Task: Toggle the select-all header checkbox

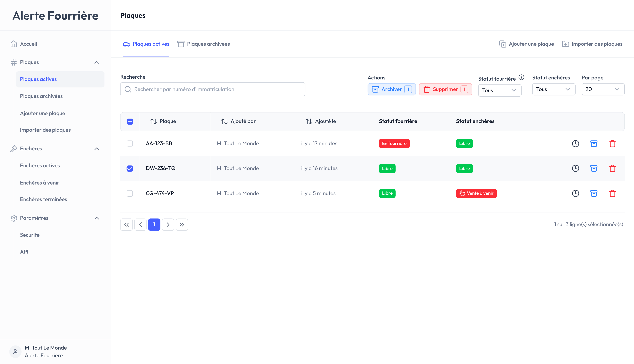Action: 130,121
